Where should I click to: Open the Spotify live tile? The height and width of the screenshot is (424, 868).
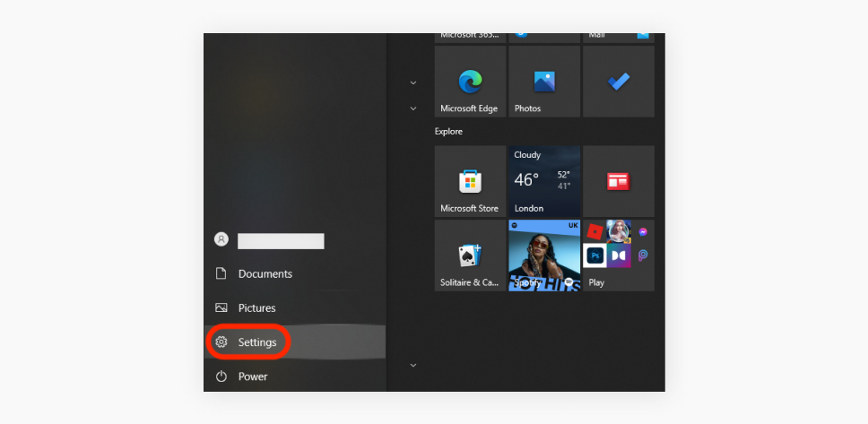544,255
